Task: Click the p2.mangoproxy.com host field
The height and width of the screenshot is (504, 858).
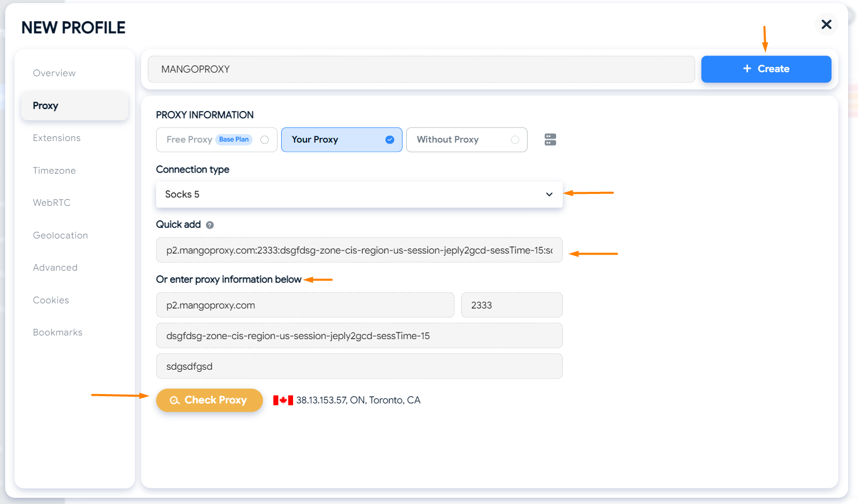Action: click(305, 305)
